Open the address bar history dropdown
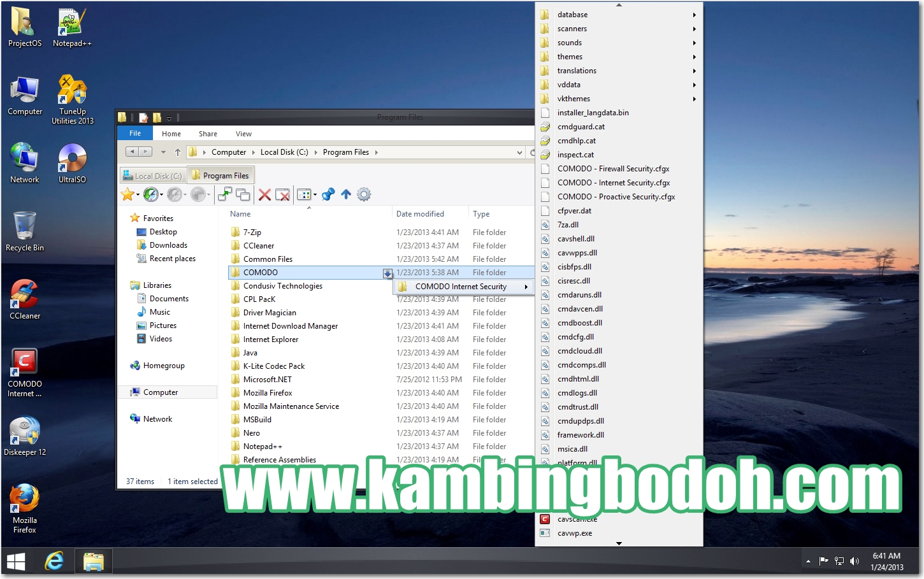This screenshot has height=579, width=924. [520, 152]
